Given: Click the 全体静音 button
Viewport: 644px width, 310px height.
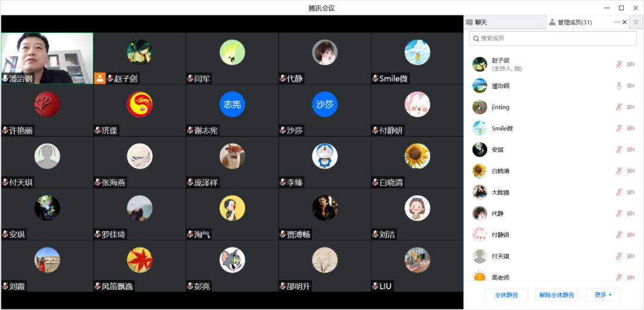Looking at the screenshot, I should tap(506, 295).
